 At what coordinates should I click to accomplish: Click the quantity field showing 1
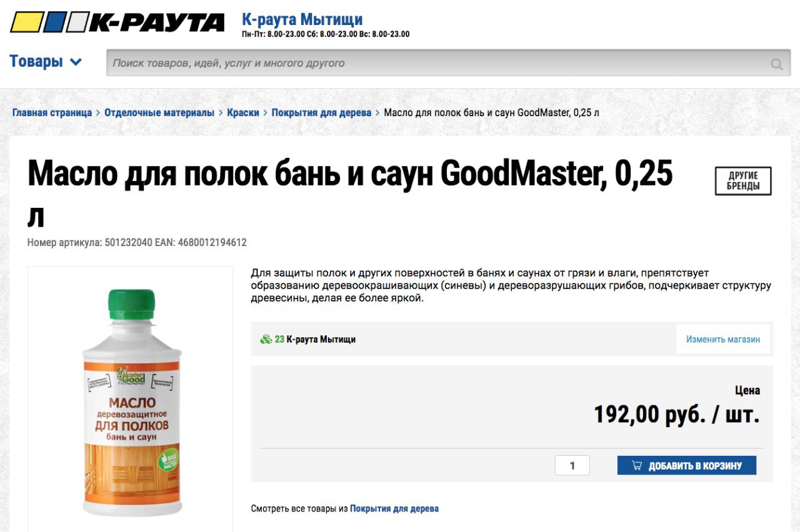(x=572, y=466)
